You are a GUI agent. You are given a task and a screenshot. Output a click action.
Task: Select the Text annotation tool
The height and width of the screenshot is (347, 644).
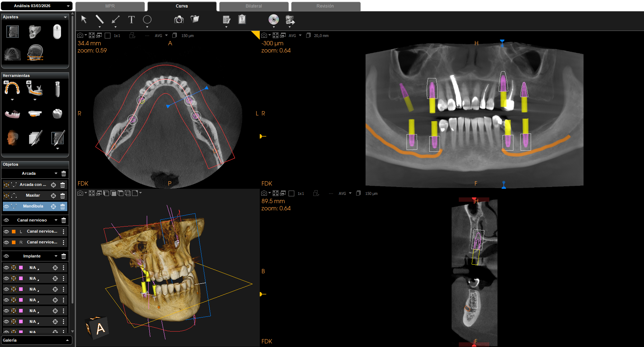131,20
